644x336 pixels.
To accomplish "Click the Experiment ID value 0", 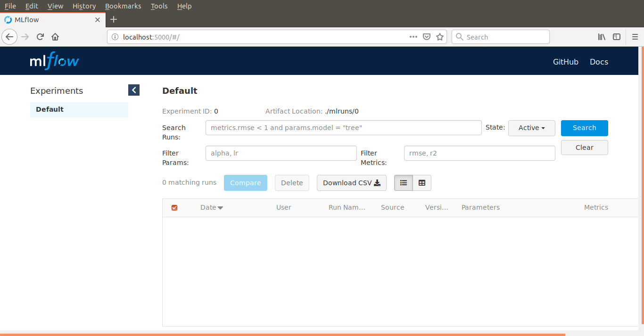I will tap(216, 111).
